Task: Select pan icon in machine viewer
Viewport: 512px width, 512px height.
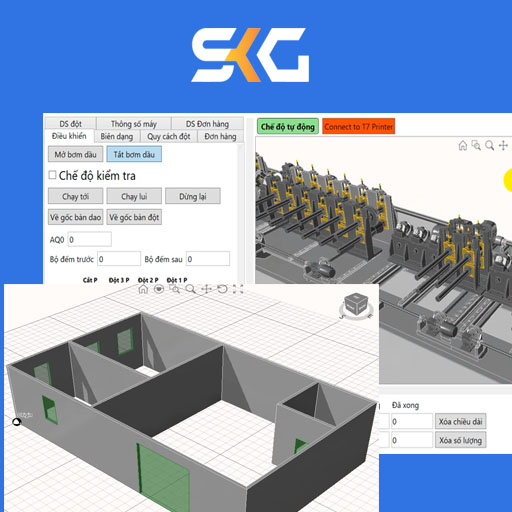Action: pyautogui.click(x=503, y=146)
